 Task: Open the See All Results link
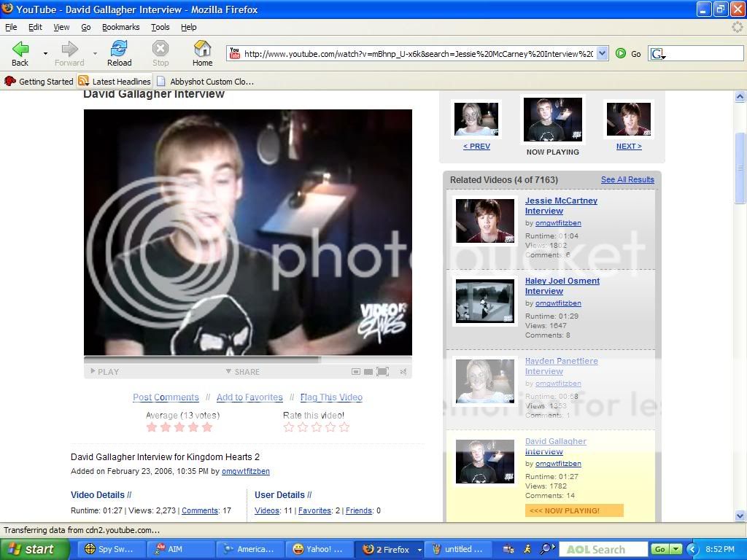tap(627, 179)
